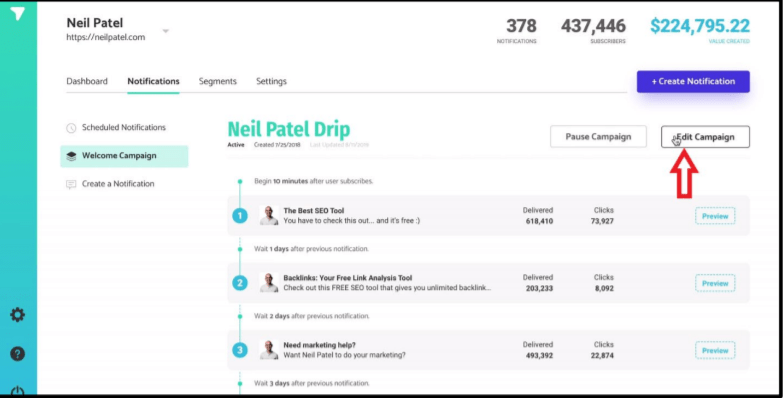Preview The Best SEO Tool notification
Image resolution: width=783 pixels, height=398 pixels.
pyautogui.click(x=715, y=216)
